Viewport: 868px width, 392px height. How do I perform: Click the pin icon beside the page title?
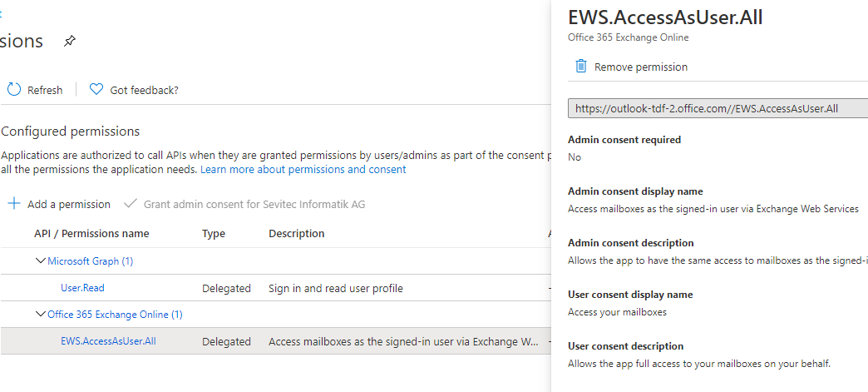(70, 41)
